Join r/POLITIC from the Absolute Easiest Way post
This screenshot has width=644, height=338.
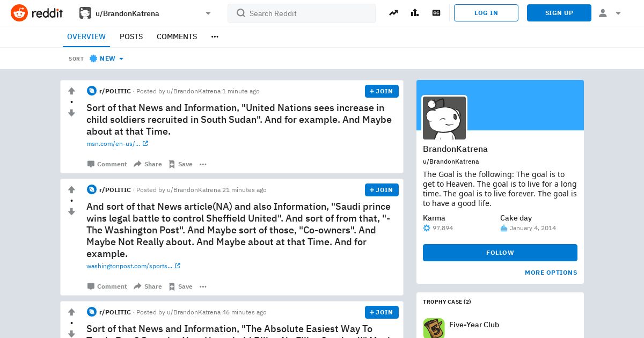click(382, 312)
